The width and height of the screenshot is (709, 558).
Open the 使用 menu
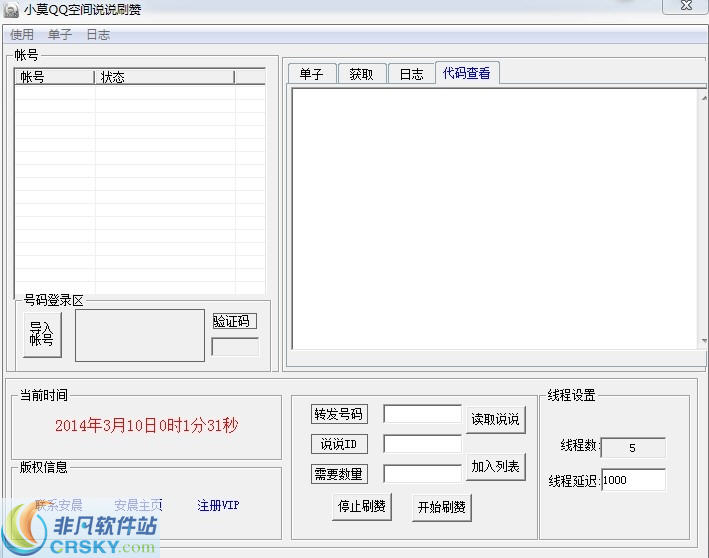(x=21, y=35)
